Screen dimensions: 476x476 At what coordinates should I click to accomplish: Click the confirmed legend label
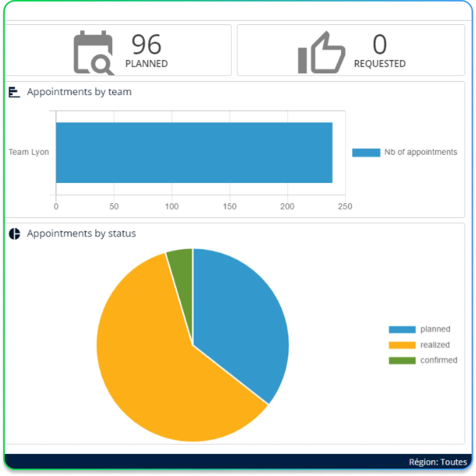click(439, 360)
